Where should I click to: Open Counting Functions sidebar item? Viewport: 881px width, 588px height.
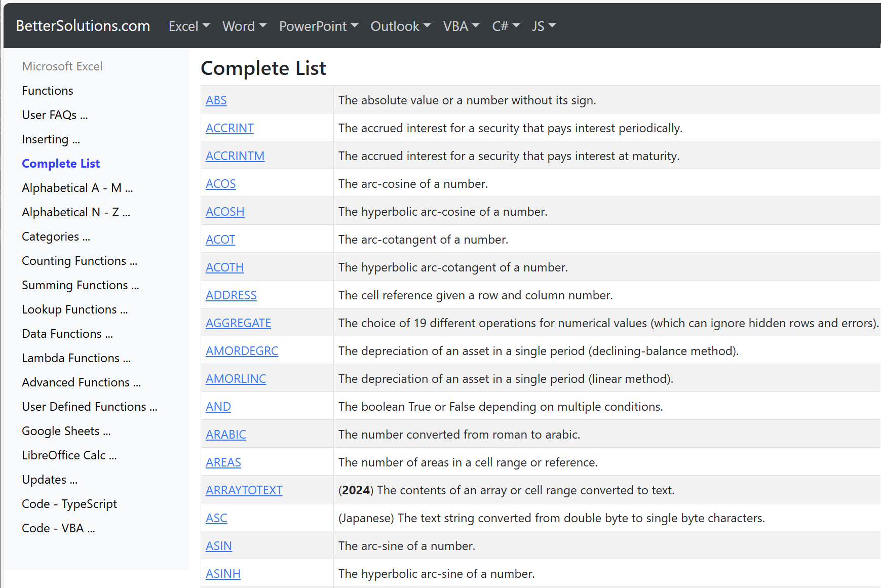pyautogui.click(x=80, y=261)
